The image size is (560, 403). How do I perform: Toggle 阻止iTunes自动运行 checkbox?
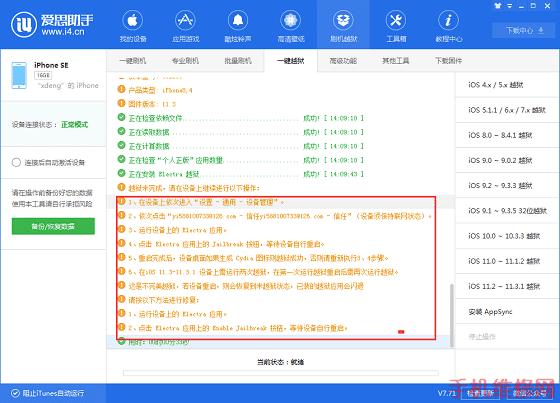tap(15, 393)
